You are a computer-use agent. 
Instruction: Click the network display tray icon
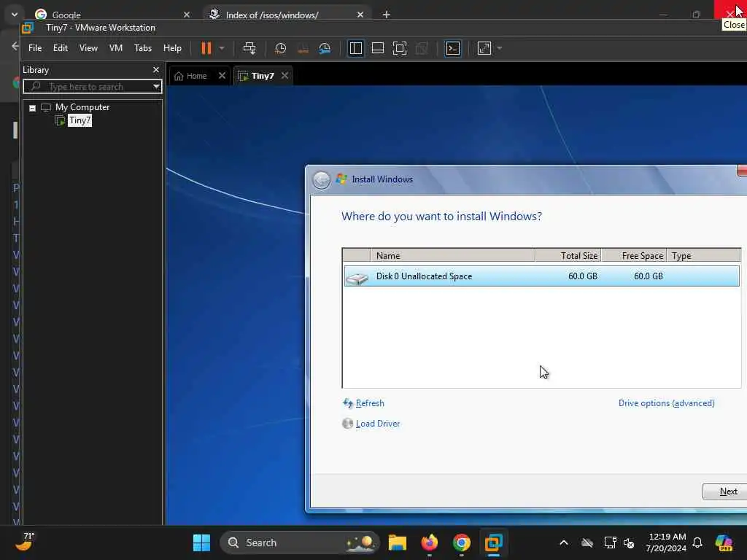(x=610, y=542)
